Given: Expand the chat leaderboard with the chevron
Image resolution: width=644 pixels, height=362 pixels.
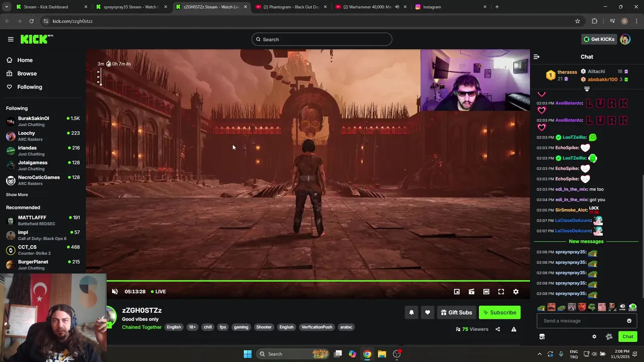Looking at the screenshot, I should point(587,89).
